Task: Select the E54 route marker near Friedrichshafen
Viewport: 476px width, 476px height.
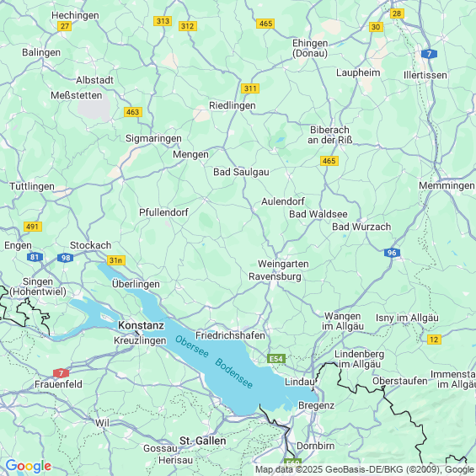Action: tap(276, 359)
